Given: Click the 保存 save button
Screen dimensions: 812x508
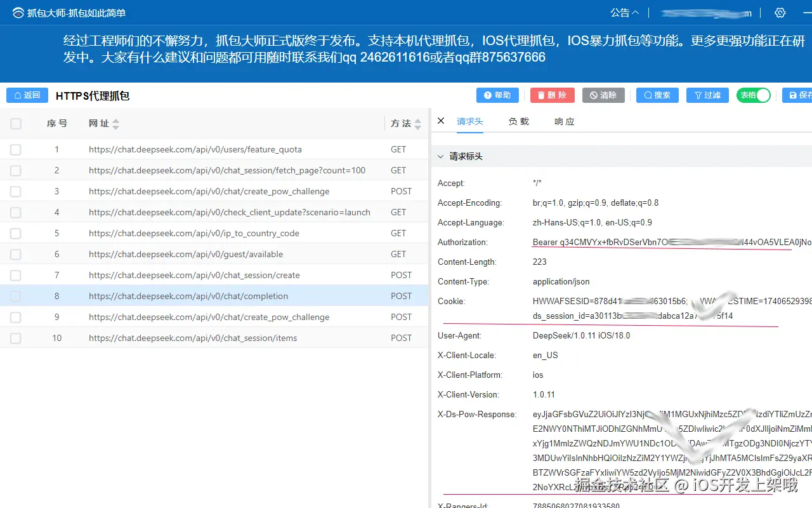Looking at the screenshot, I should (797, 95).
